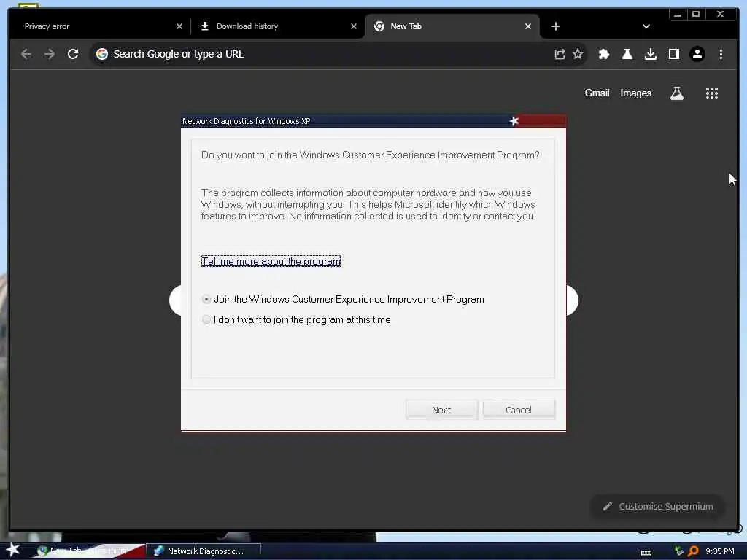Click the Cancel button in the dialog
Image resolution: width=747 pixels, height=560 pixels.
click(x=519, y=410)
